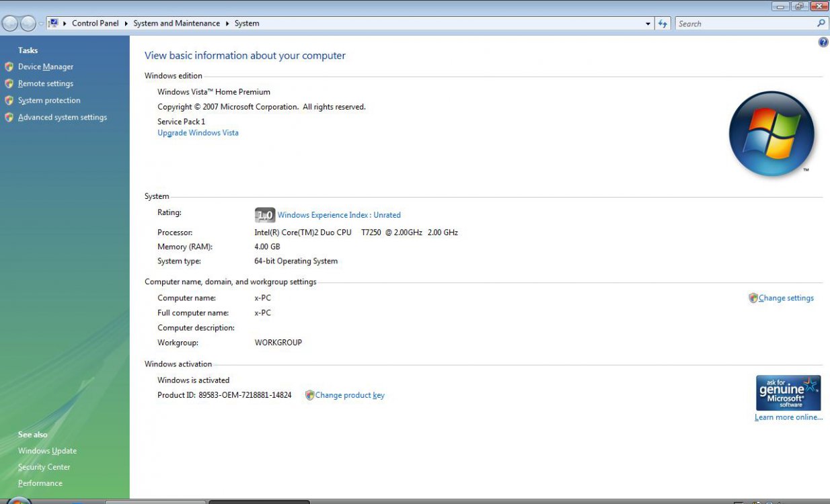
Task: Click the Windows Vista logo orb image
Action: (x=772, y=134)
